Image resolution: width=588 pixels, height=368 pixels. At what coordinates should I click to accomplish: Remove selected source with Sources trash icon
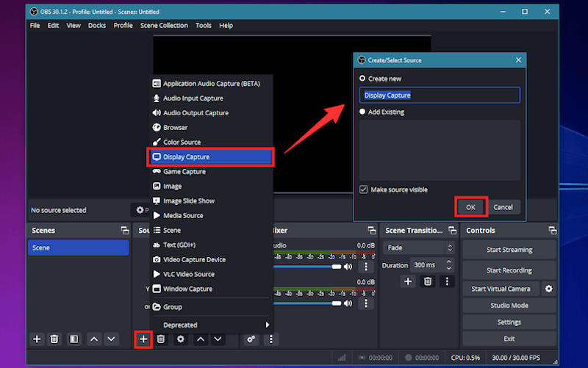pyautogui.click(x=161, y=339)
